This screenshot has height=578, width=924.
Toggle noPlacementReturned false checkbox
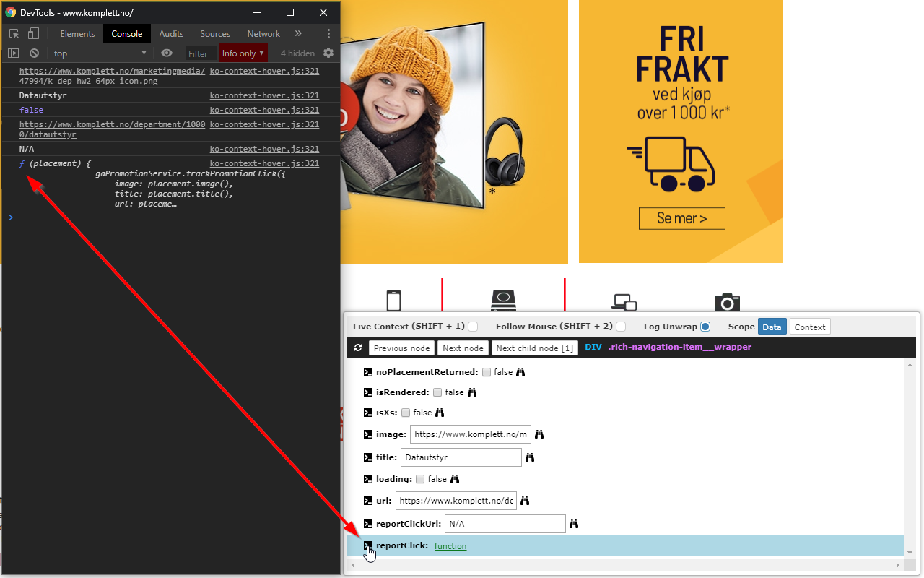pyautogui.click(x=487, y=372)
